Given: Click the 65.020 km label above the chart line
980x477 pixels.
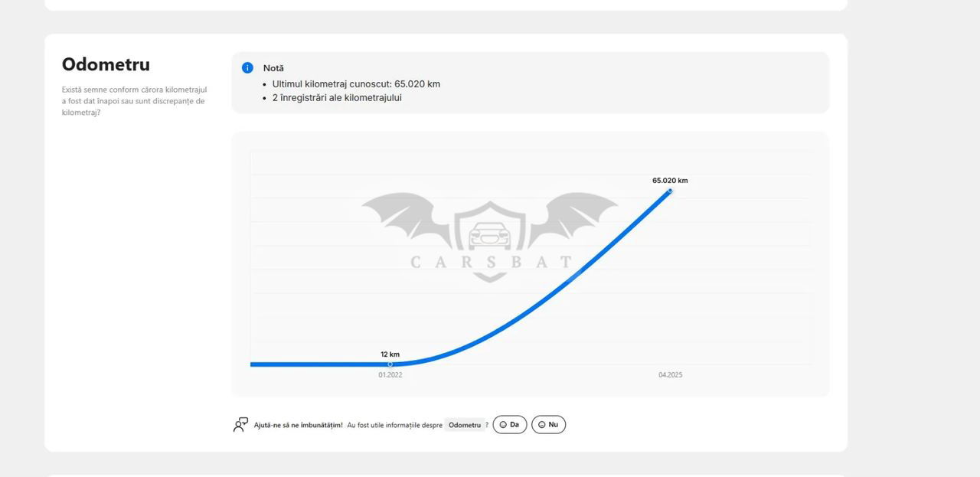Looking at the screenshot, I should (670, 181).
